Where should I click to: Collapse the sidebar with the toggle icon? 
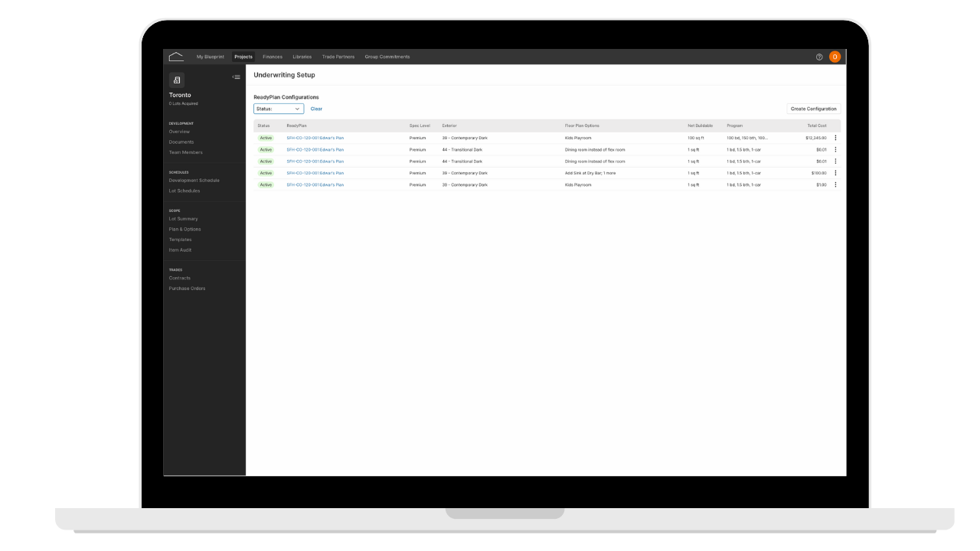point(237,77)
